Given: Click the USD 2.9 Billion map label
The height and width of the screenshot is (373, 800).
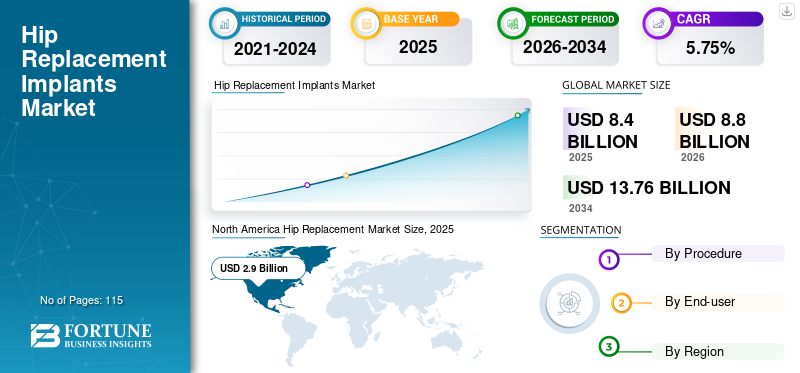Looking at the screenshot, I should tap(258, 268).
